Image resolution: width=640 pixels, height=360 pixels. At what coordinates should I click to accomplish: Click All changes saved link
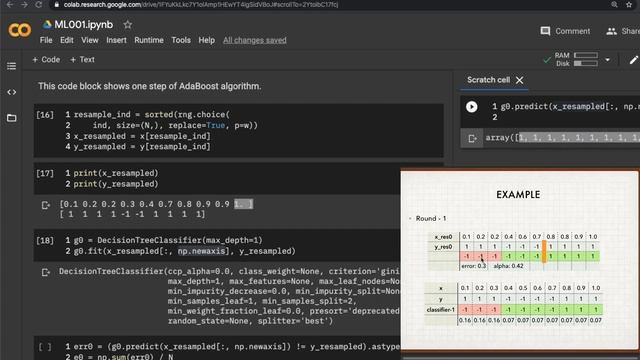(x=255, y=40)
